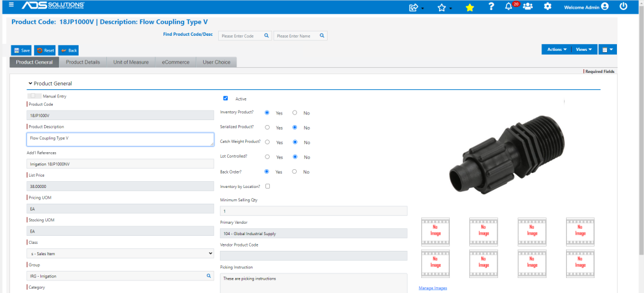The height and width of the screenshot is (293, 644).
Task: Click the Please Enter Code search field
Action: [x=245, y=36]
